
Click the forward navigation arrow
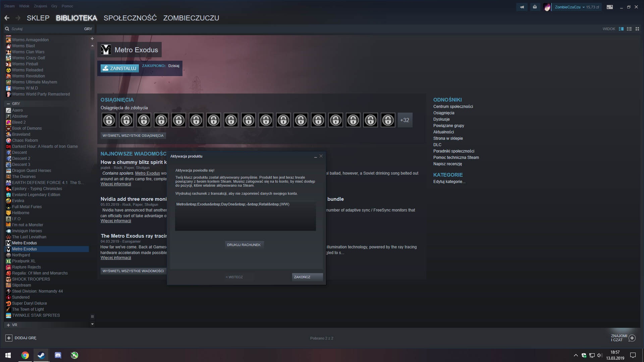pos(18,18)
